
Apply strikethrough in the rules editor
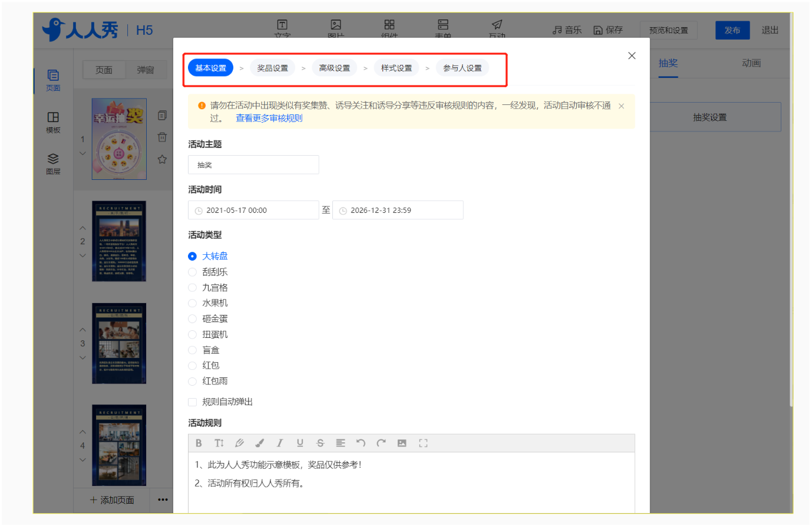[x=321, y=443]
